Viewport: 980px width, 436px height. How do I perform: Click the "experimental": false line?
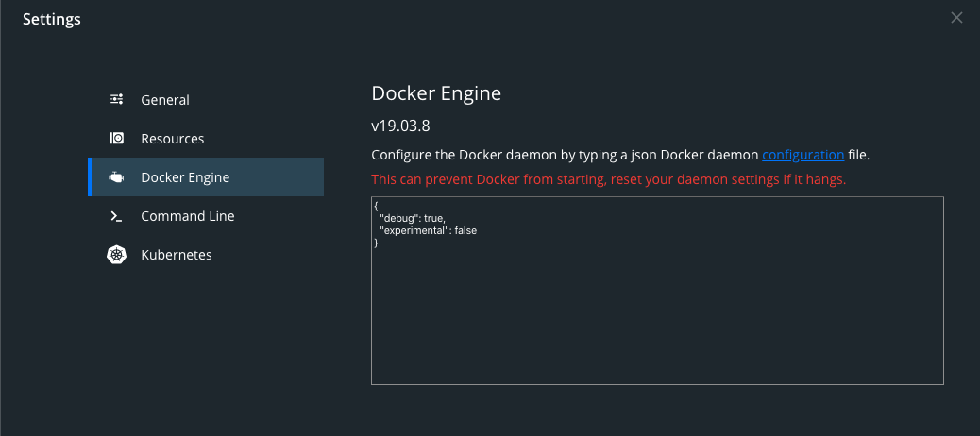428,230
